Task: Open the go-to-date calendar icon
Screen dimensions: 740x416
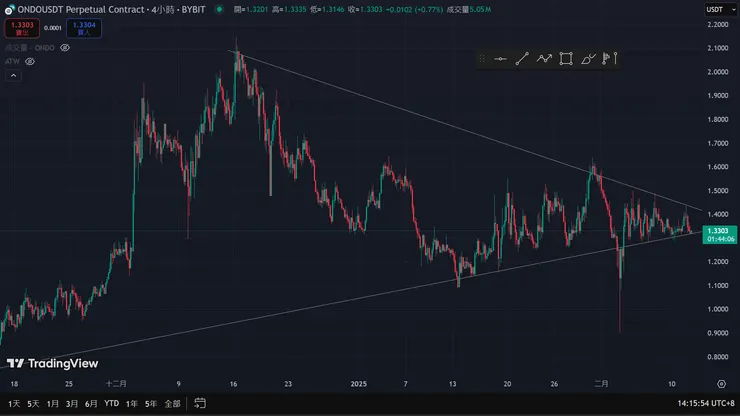Action: point(200,403)
